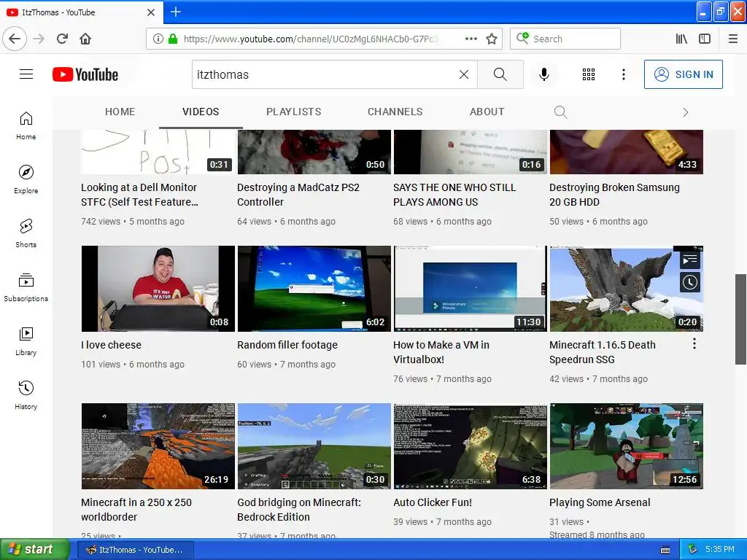Open the browser Library button
The image size is (747, 560).
click(681, 39)
